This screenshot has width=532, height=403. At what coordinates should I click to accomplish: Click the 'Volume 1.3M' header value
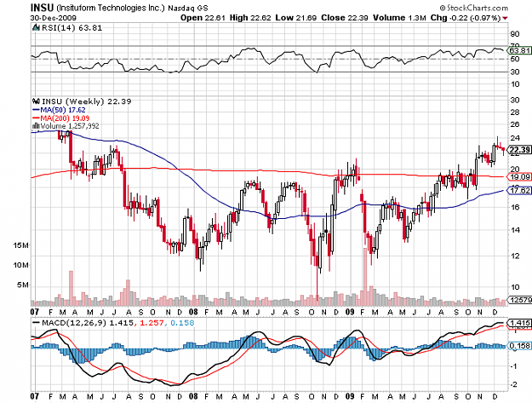[399, 18]
